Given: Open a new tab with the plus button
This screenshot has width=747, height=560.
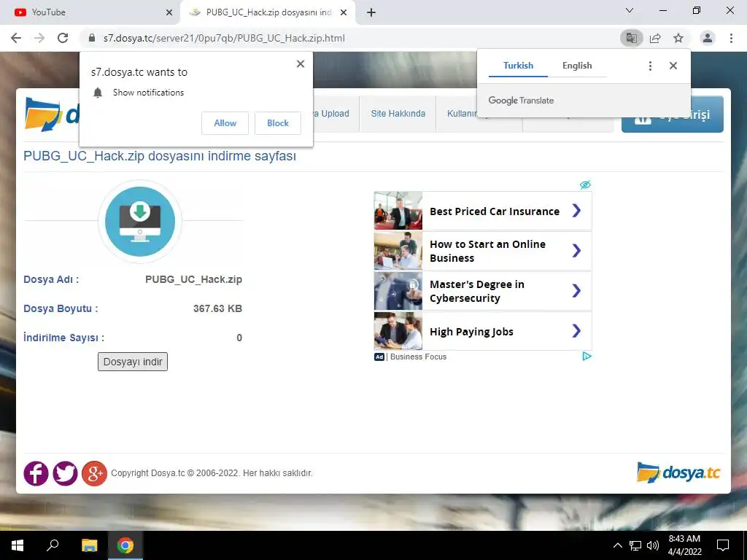Looking at the screenshot, I should pos(371,12).
